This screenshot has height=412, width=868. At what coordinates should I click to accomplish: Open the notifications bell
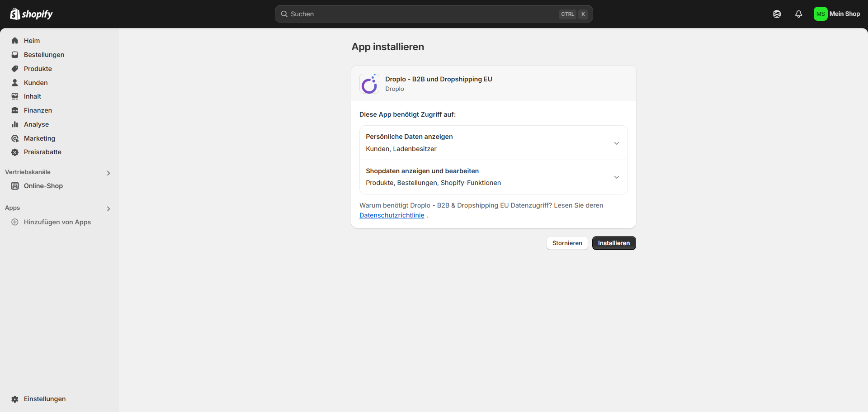(799, 14)
